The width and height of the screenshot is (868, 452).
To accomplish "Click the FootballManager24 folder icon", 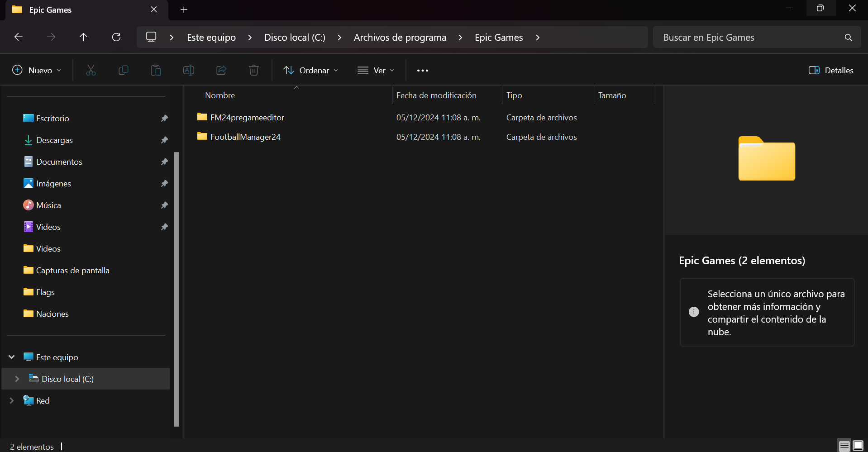I will click(202, 137).
